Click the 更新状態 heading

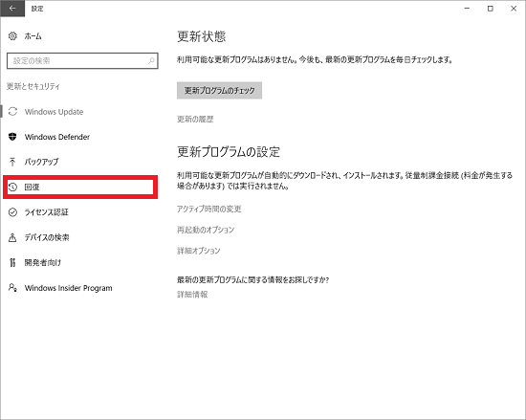click(x=202, y=36)
